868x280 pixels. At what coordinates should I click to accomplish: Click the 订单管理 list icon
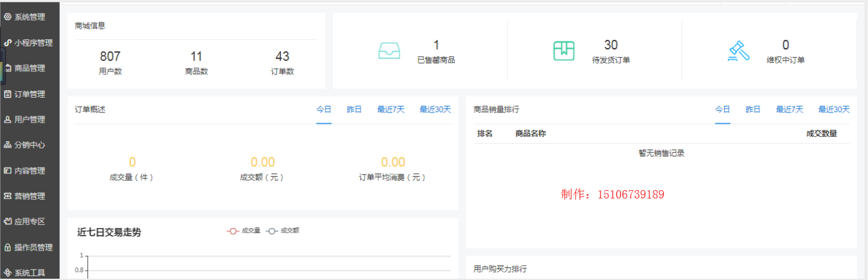click(8, 94)
